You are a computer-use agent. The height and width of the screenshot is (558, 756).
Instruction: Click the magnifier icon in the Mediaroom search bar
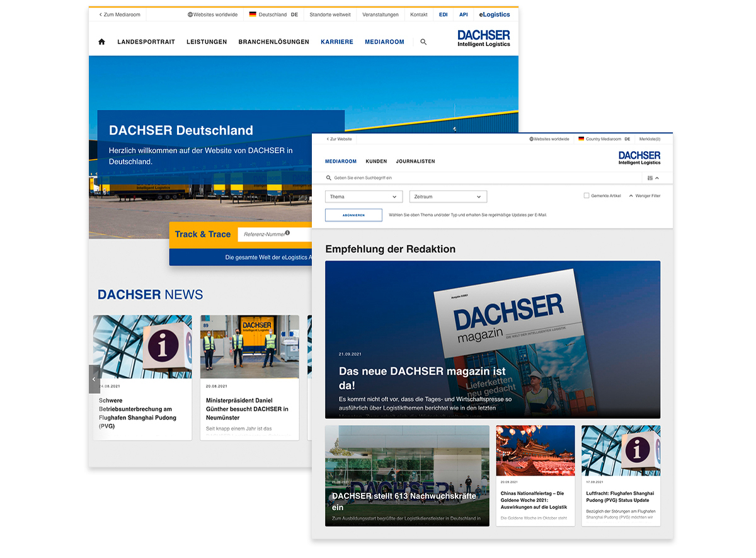coord(329,178)
